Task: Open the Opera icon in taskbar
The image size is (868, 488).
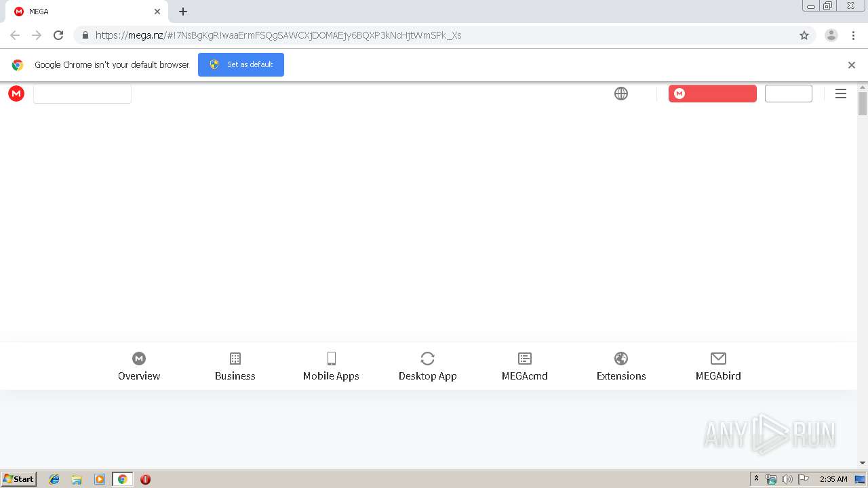Action: [x=145, y=479]
